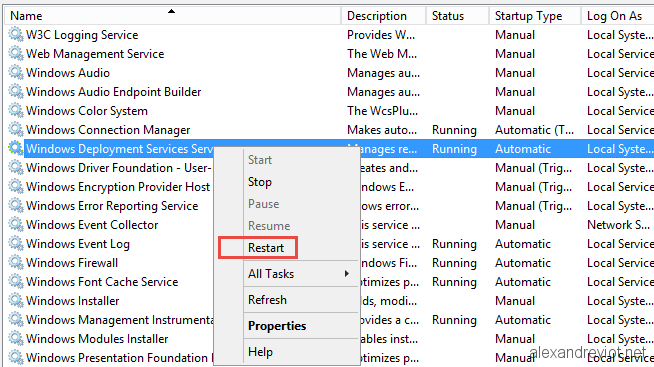Viewport: 654px width, 367px height.
Task: Choose Refresh in the context menu
Action: [x=267, y=300]
